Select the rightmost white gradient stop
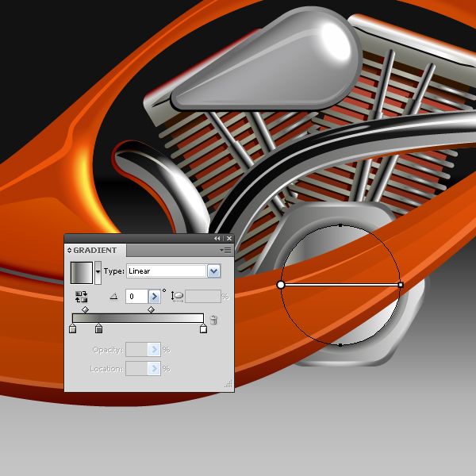This screenshot has height=476, width=476. pyautogui.click(x=203, y=328)
